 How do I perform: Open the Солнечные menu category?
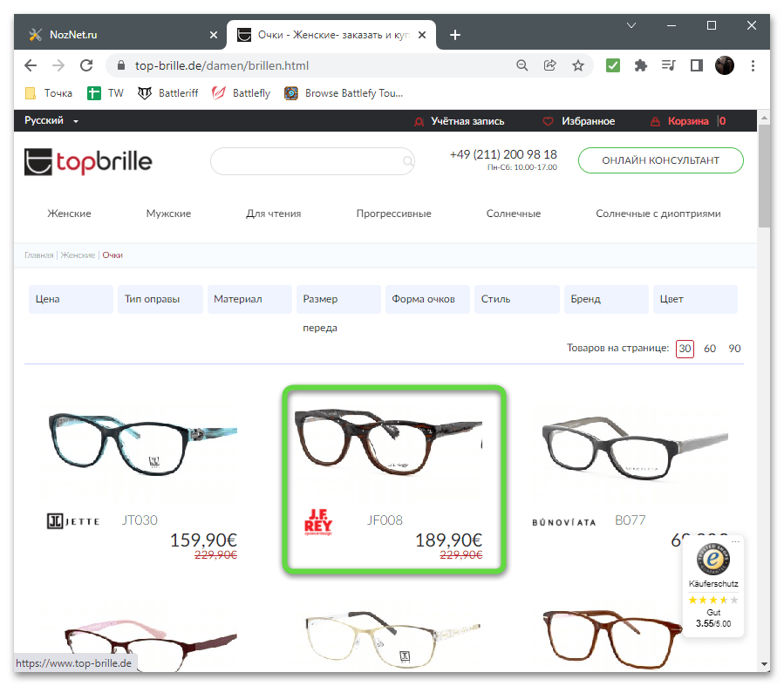tap(514, 214)
